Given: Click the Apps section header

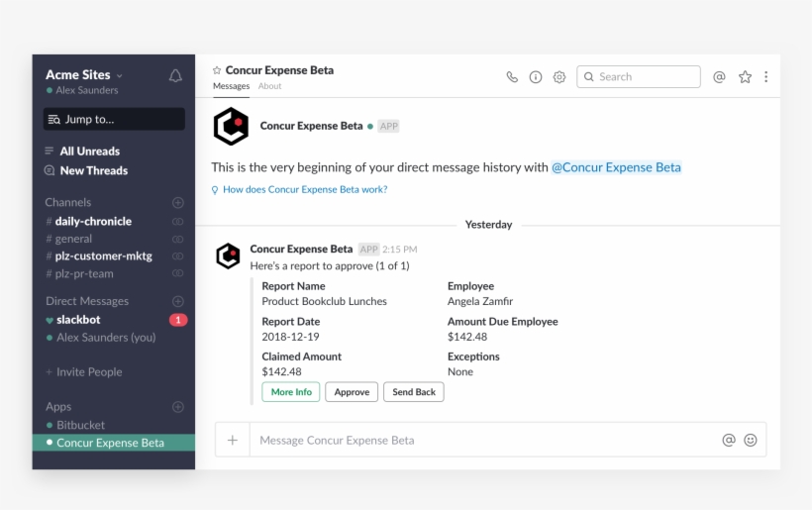Looking at the screenshot, I should click(x=58, y=406).
